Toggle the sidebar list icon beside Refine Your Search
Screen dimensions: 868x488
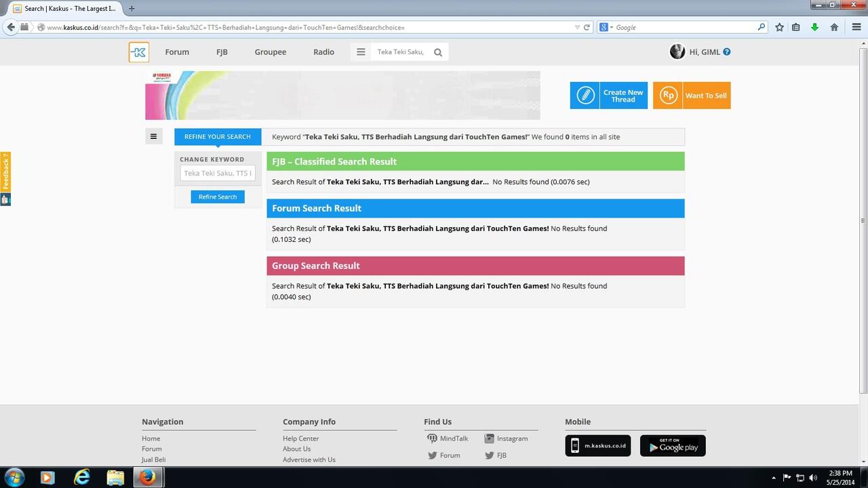[153, 136]
